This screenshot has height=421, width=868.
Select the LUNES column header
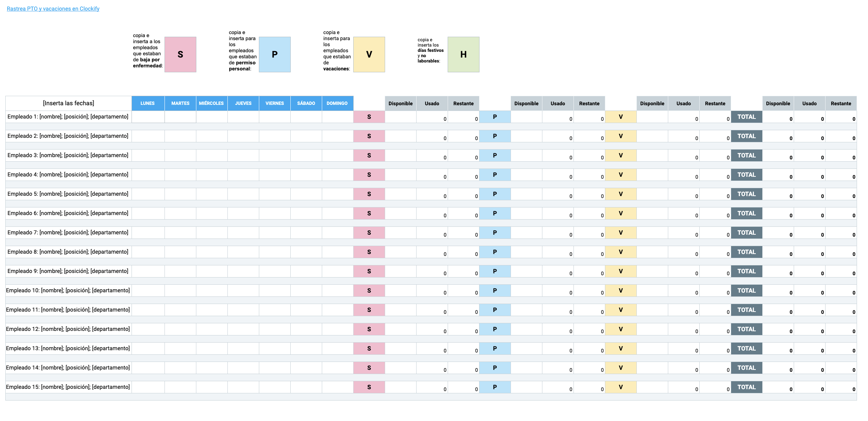[148, 103]
